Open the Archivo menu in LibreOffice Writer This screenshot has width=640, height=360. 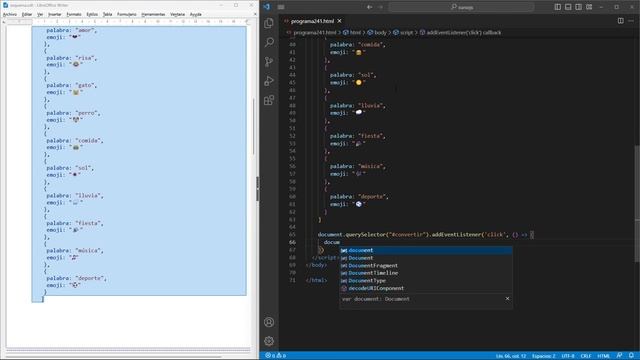[10, 14]
